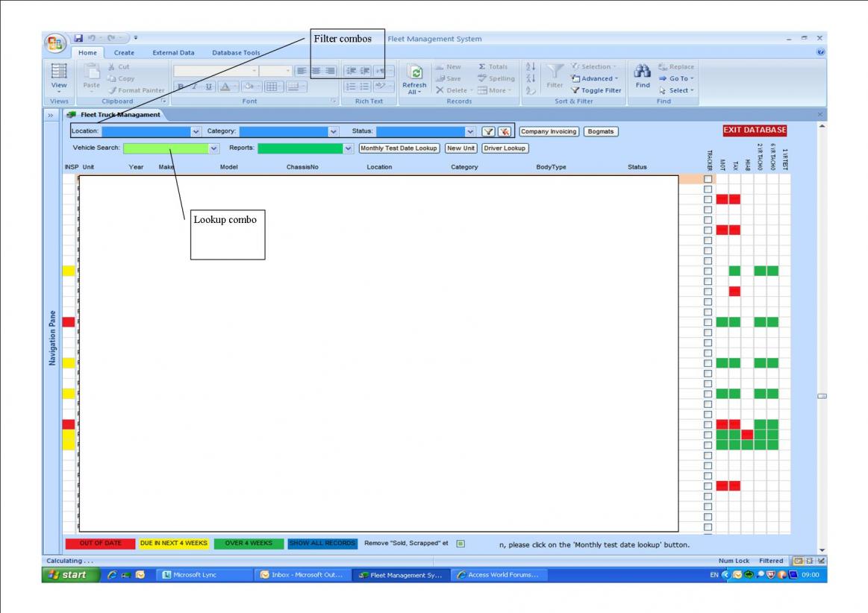Click the Company Invoicing button
Screen dimensions: 868x613
pyautogui.click(x=549, y=132)
